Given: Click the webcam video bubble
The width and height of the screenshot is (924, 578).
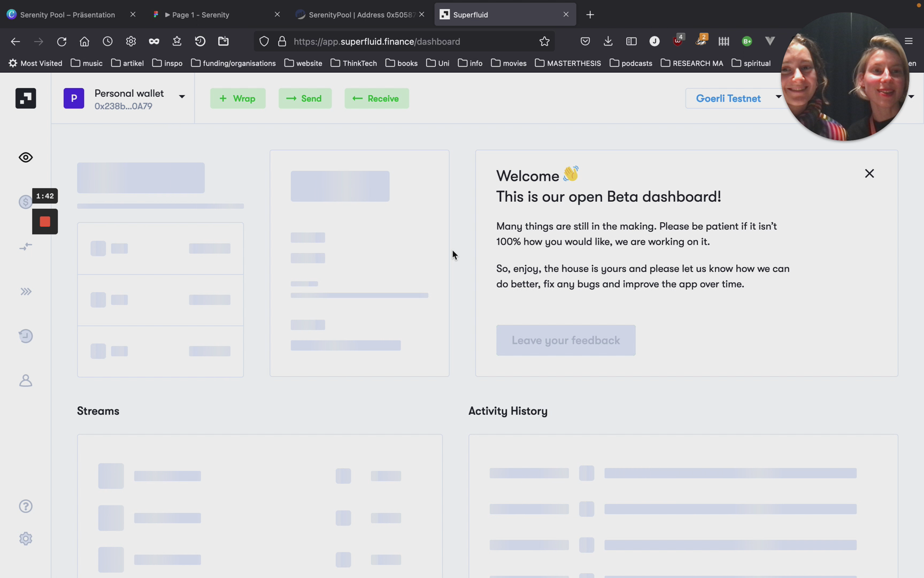Looking at the screenshot, I should pyautogui.click(x=845, y=77).
